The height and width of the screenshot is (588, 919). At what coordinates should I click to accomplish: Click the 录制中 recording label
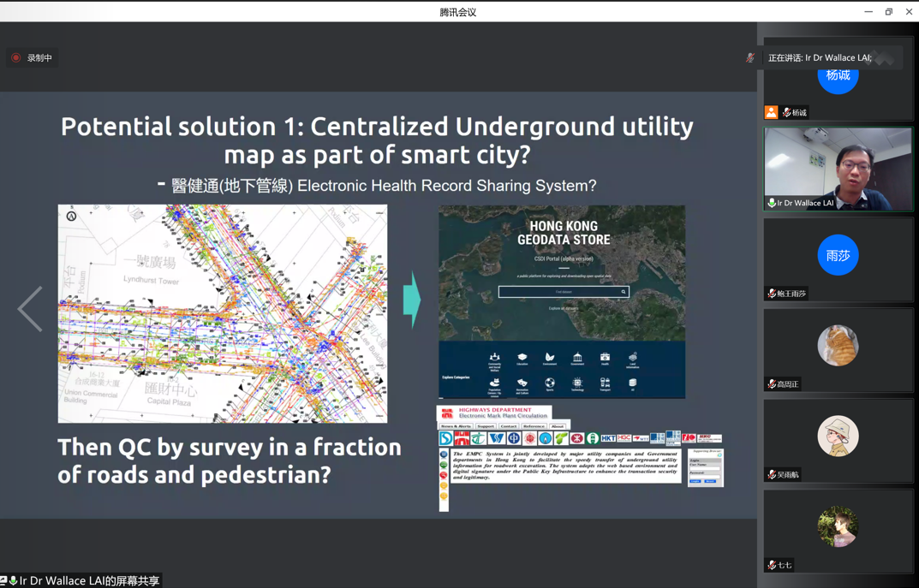pos(40,57)
